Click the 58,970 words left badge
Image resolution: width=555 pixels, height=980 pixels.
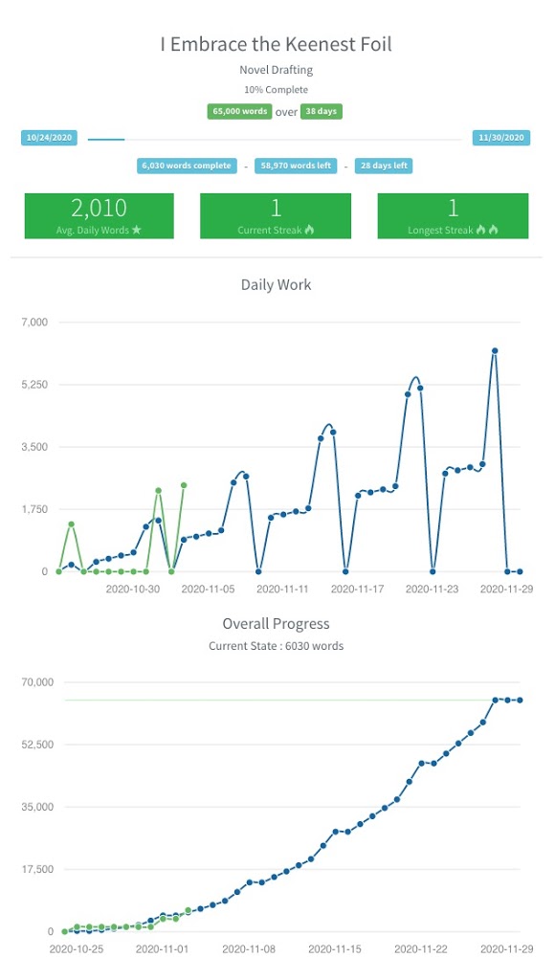296,167
